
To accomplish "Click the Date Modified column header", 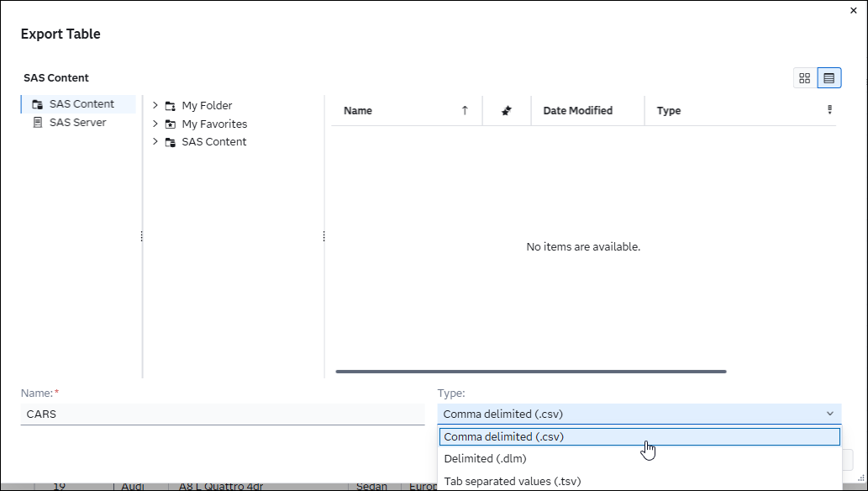I will pos(578,111).
